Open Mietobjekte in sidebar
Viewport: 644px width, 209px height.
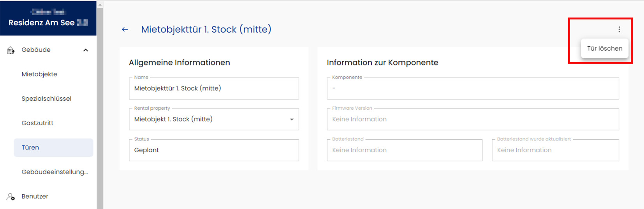coord(39,74)
